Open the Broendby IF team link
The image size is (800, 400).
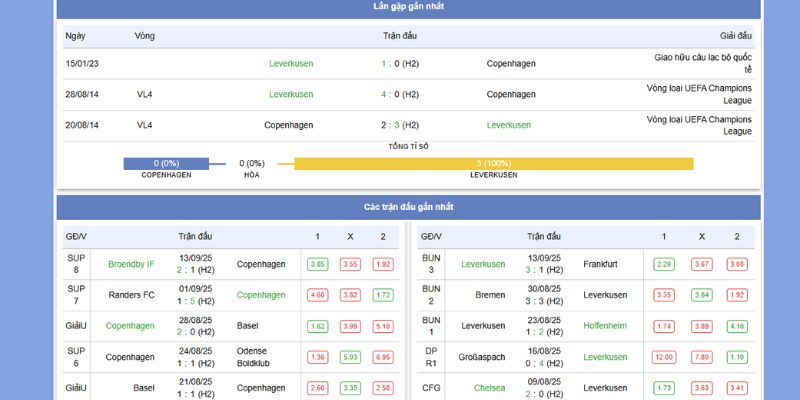(131, 264)
